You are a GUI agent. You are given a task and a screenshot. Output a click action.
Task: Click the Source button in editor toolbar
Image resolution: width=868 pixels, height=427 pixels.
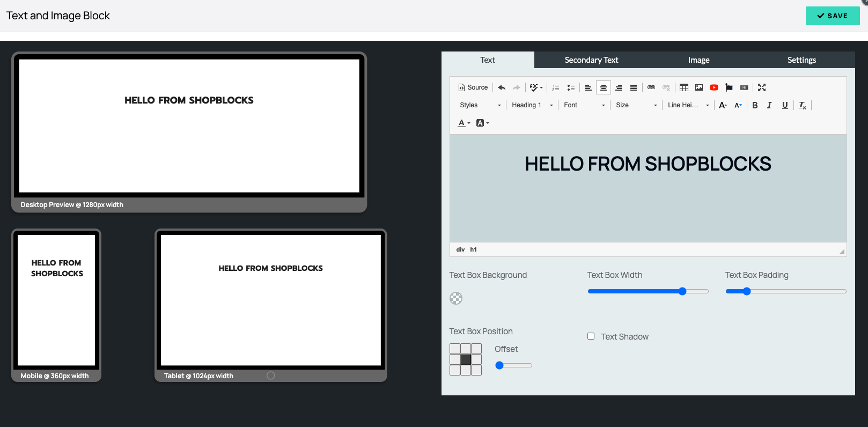473,87
